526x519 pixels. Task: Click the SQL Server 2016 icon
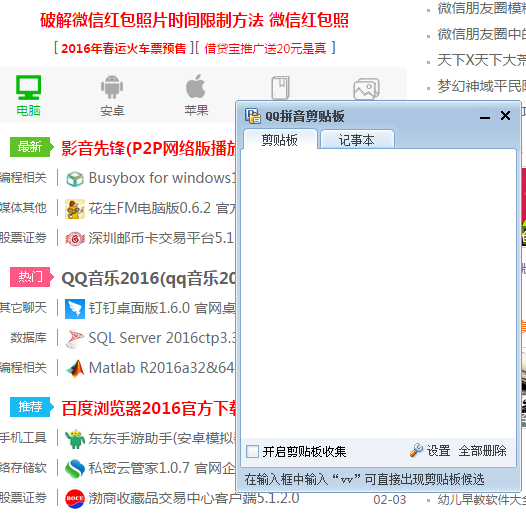(x=75, y=339)
